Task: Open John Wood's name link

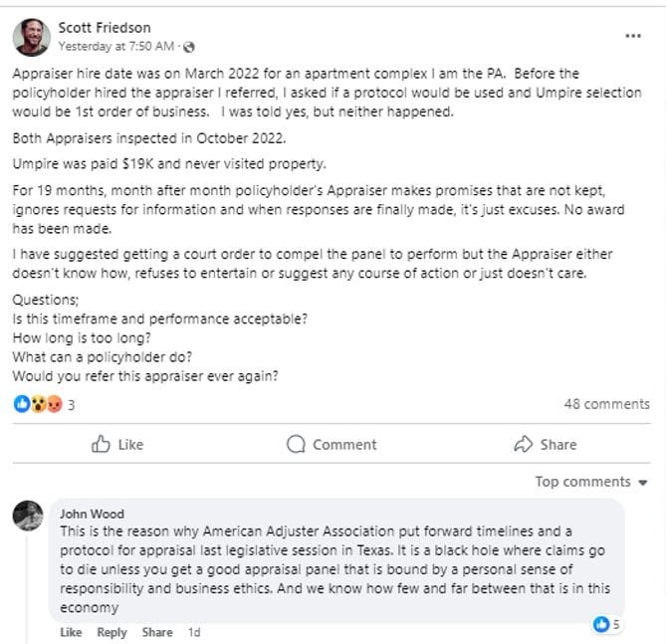Action: (x=92, y=514)
